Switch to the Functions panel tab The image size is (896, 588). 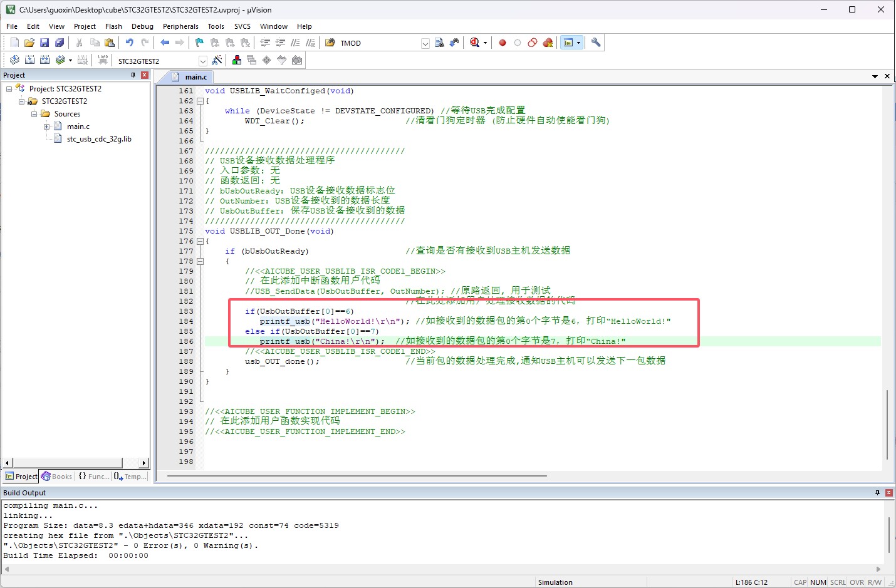tap(93, 477)
